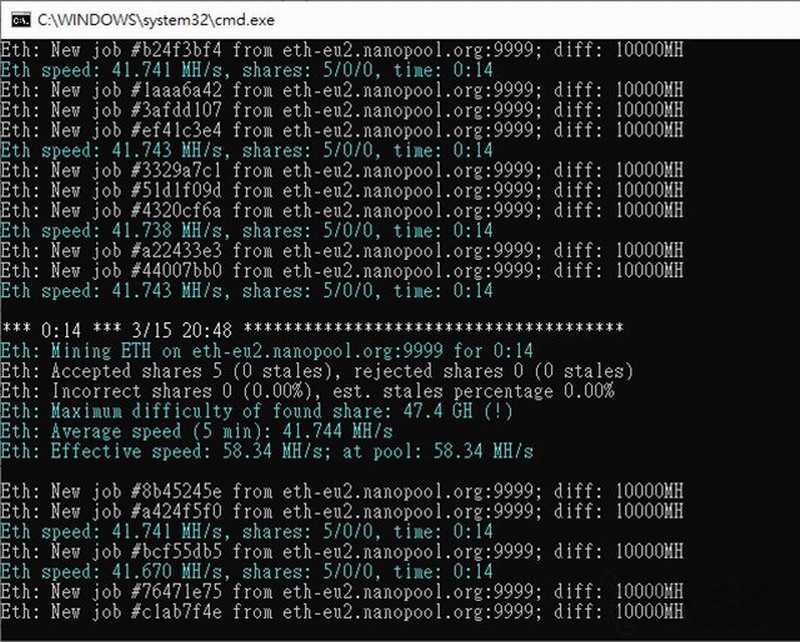Click the Eth speed 41.670 MH/s line
The width and height of the screenshot is (800, 642).
point(246,572)
